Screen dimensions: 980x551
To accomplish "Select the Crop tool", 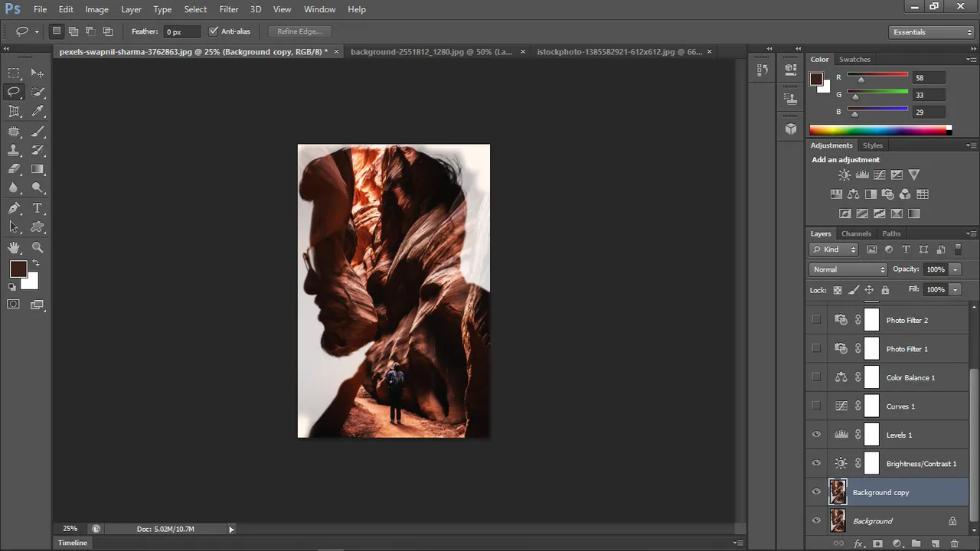I will pos(14,112).
